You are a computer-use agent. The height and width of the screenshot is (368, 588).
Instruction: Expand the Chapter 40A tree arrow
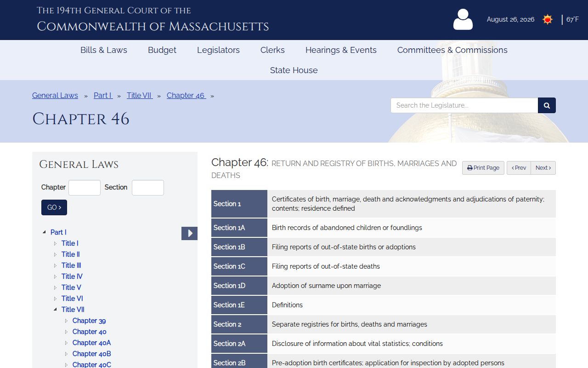(66, 343)
